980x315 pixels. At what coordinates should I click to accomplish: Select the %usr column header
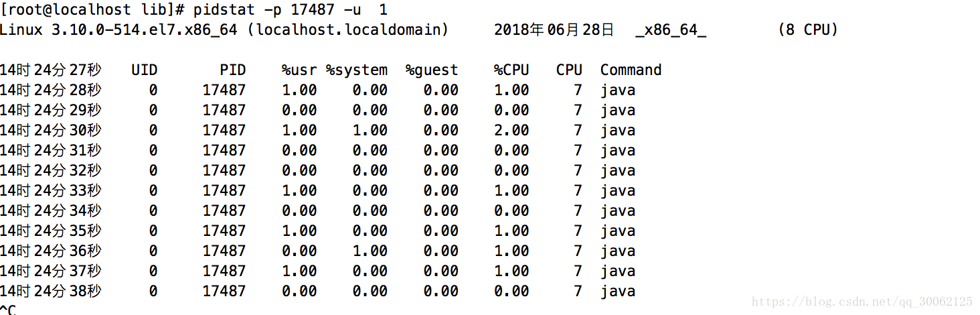pyautogui.click(x=299, y=70)
